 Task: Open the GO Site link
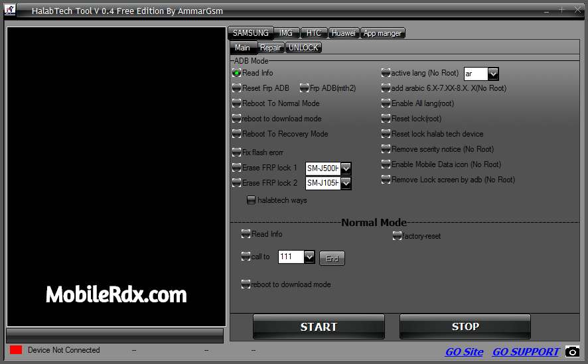[464, 352]
